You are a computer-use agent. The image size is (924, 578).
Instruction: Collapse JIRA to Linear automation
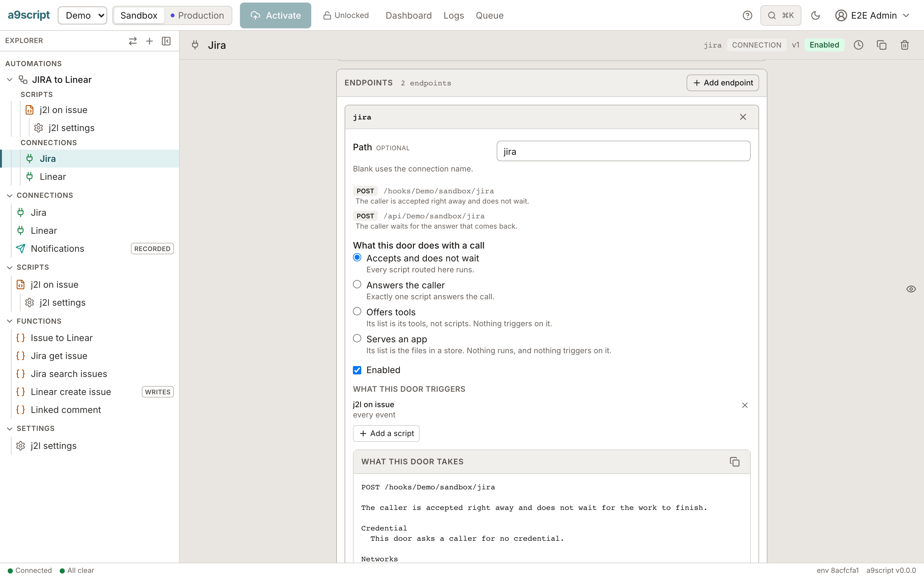click(x=10, y=80)
